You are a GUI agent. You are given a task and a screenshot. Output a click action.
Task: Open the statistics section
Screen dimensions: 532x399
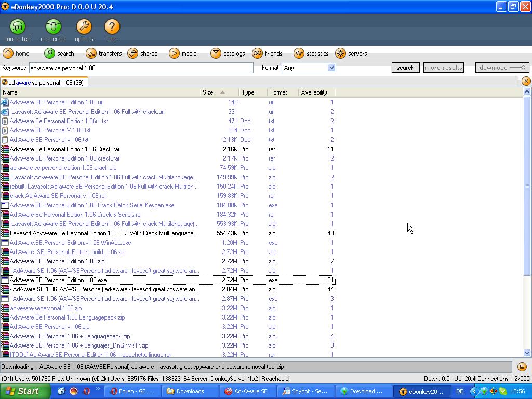tap(311, 54)
